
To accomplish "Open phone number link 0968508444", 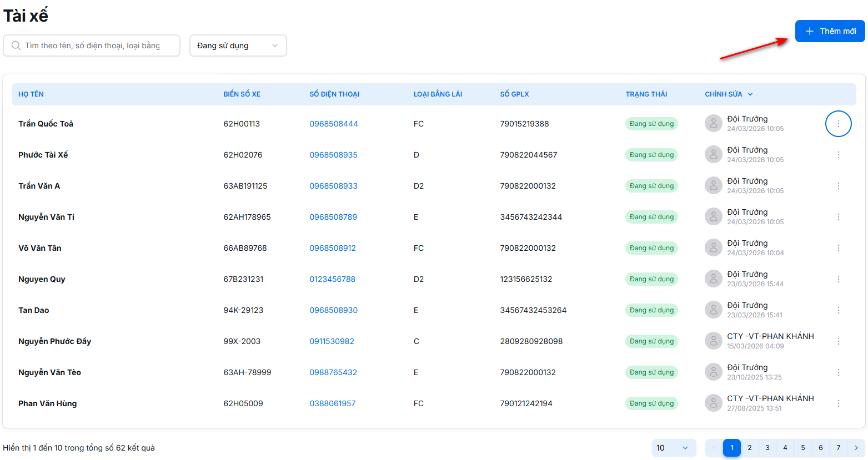I will coord(333,124).
